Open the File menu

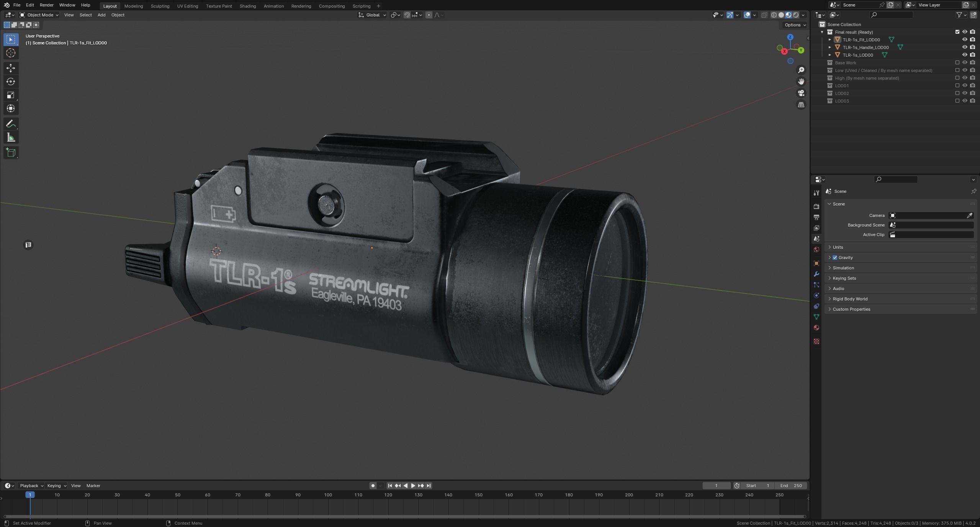coord(17,5)
